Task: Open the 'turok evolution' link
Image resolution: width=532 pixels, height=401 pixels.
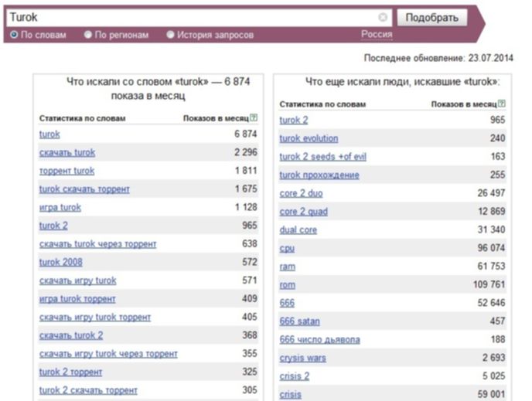Action: click(x=309, y=138)
